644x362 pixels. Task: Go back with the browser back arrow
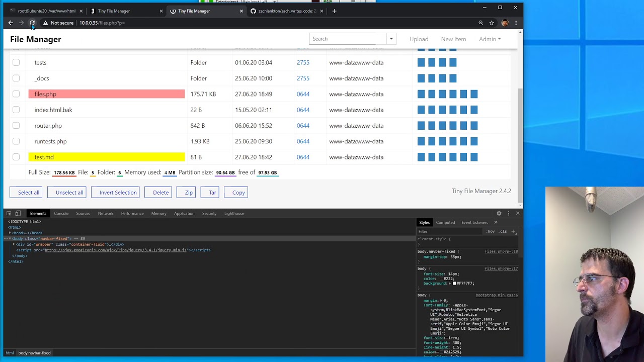click(11, 23)
